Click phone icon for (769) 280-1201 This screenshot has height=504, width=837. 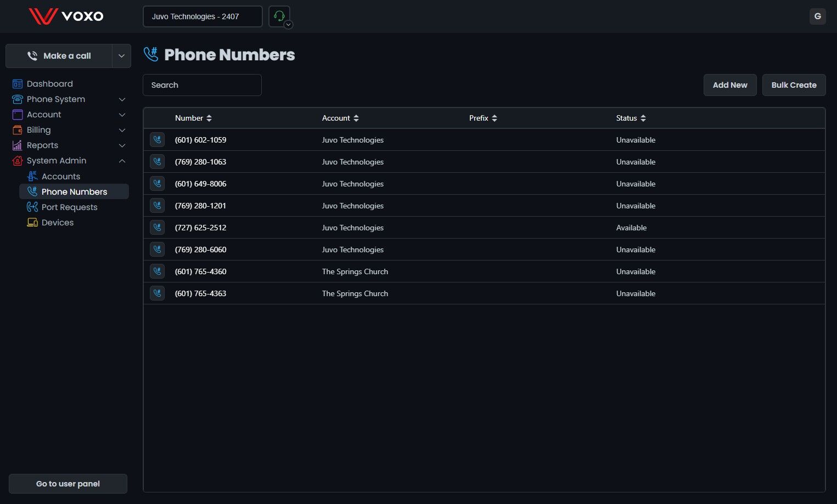tap(158, 206)
